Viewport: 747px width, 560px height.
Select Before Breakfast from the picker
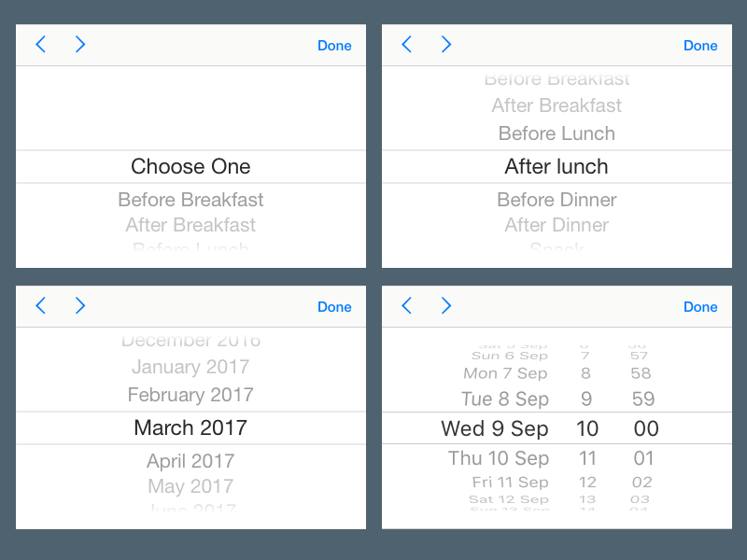(x=190, y=200)
